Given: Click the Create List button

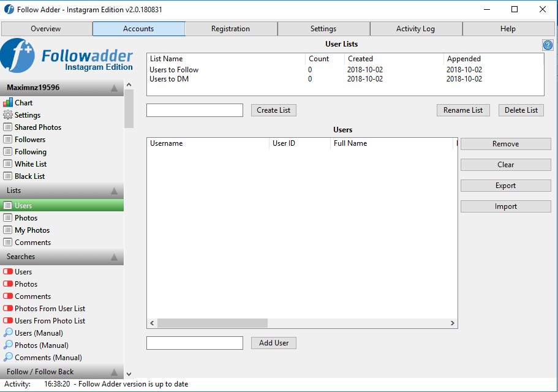Looking at the screenshot, I should coord(274,110).
